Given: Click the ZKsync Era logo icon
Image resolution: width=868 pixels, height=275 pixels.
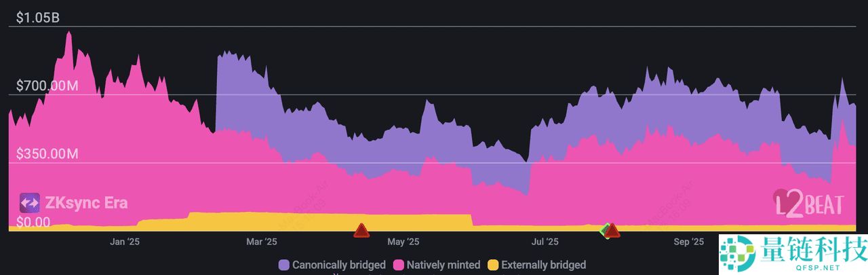Looking at the screenshot, I should coord(30,202).
